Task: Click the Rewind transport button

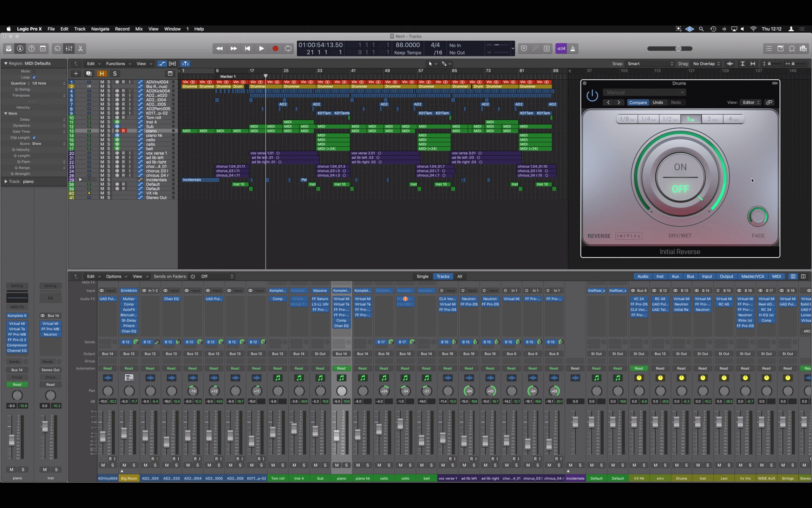Action: tap(219, 48)
